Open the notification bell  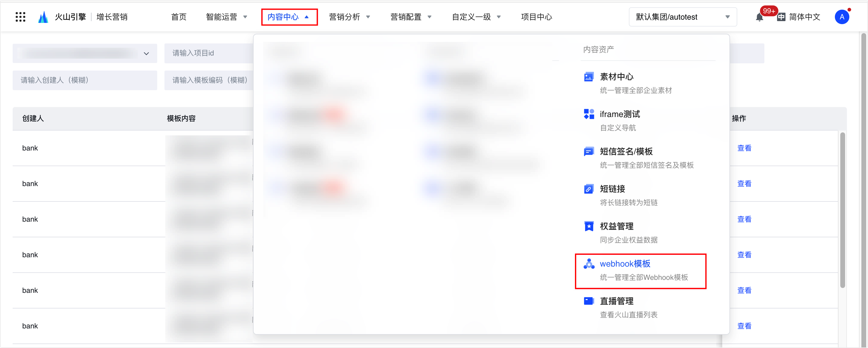(760, 17)
